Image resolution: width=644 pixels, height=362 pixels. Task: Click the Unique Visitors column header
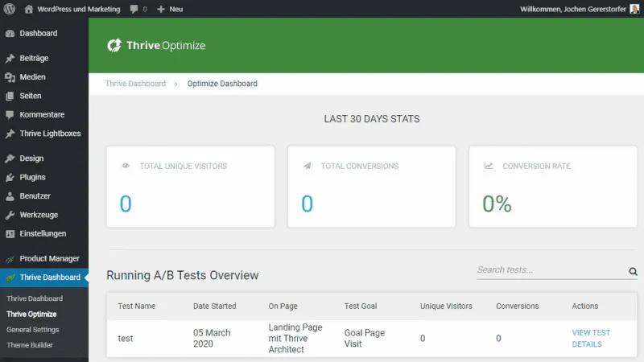pos(446,306)
